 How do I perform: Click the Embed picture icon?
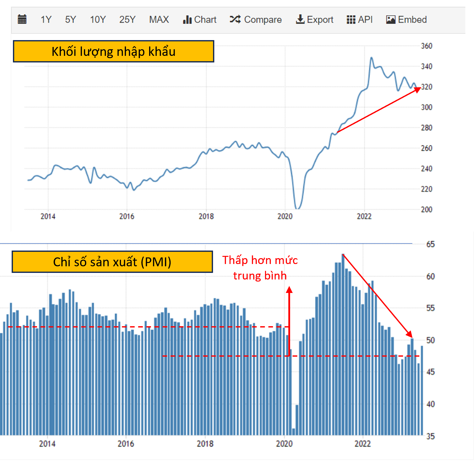391,20
